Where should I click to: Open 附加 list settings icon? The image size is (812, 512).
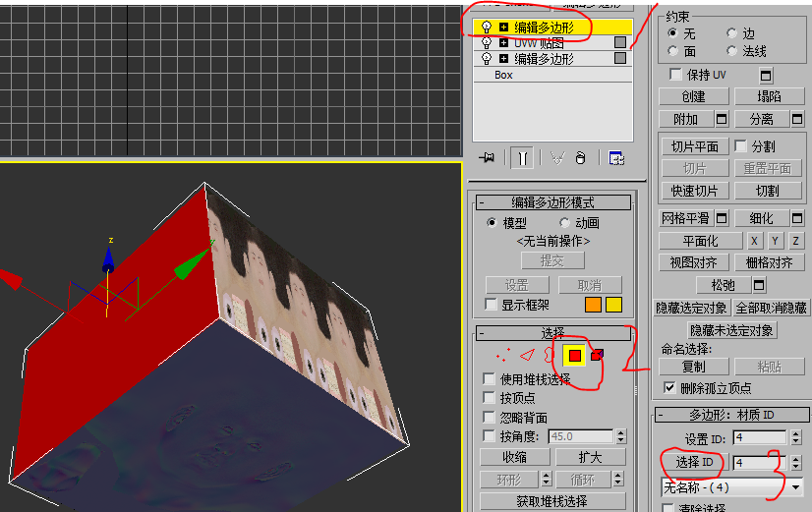[722, 120]
